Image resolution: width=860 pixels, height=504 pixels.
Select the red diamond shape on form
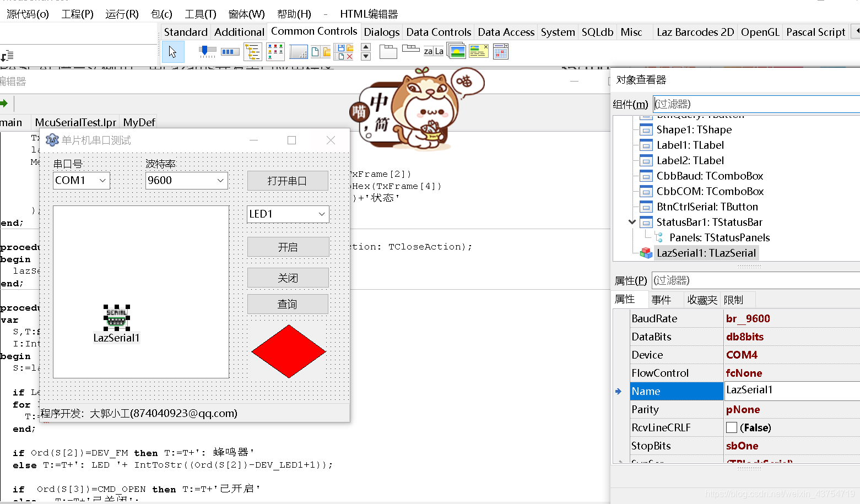pos(289,351)
